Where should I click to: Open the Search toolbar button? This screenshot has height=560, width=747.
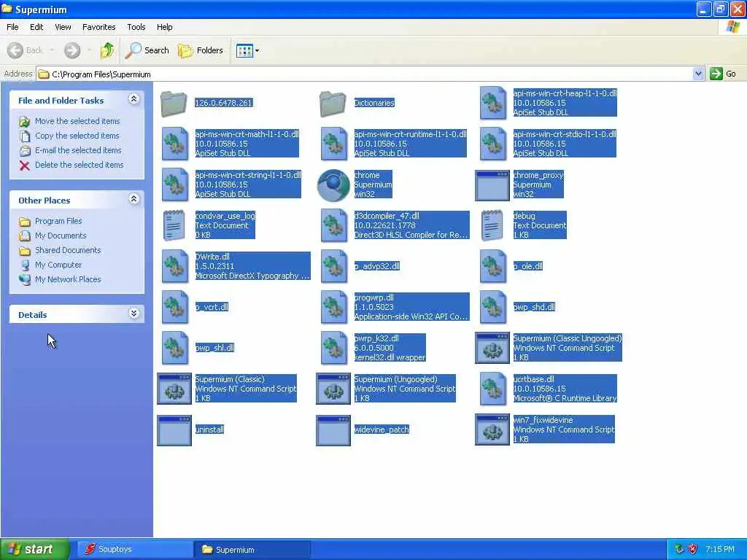click(147, 50)
